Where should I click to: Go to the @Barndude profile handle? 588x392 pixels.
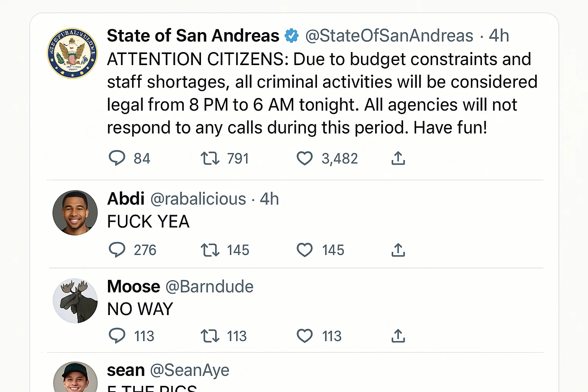(x=209, y=287)
